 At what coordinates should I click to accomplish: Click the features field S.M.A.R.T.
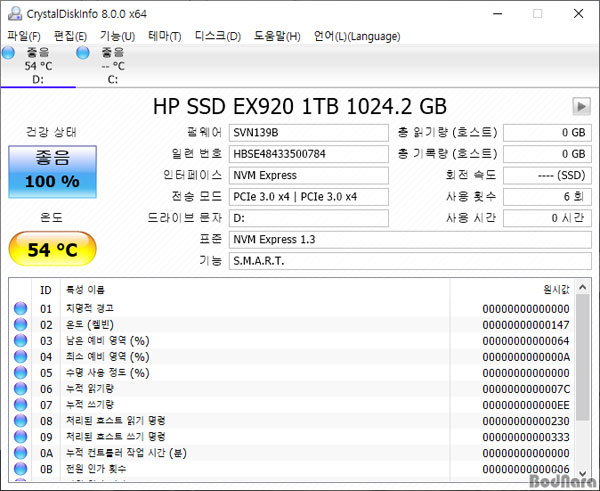tap(410, 261)
